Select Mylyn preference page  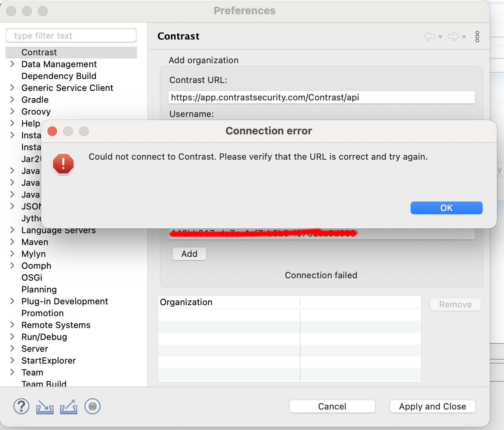[x=34, y=254]
